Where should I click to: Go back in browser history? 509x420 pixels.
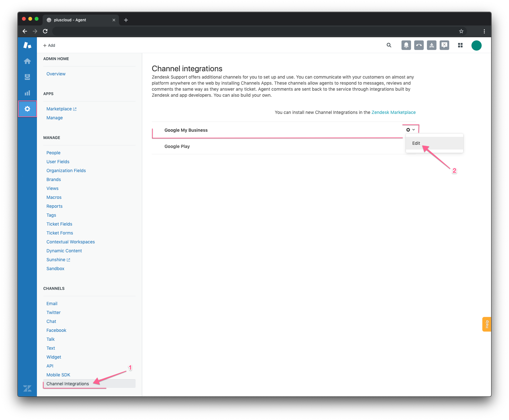coord(25,31)
